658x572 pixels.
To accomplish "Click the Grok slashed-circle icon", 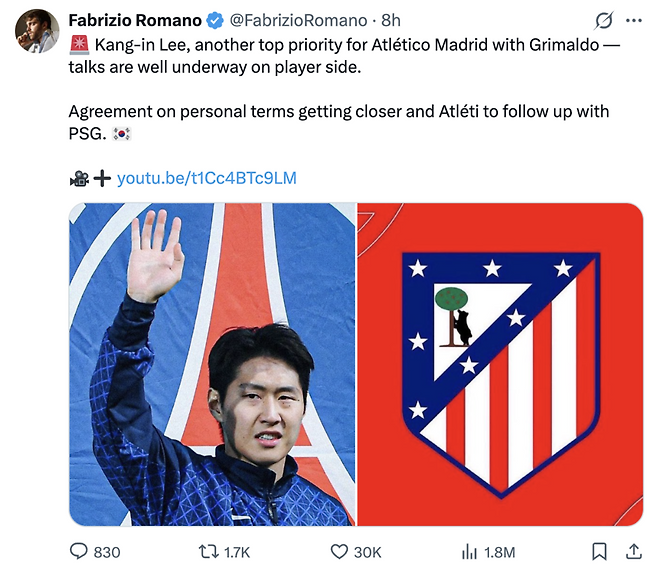I will click(x=604, y=20).
